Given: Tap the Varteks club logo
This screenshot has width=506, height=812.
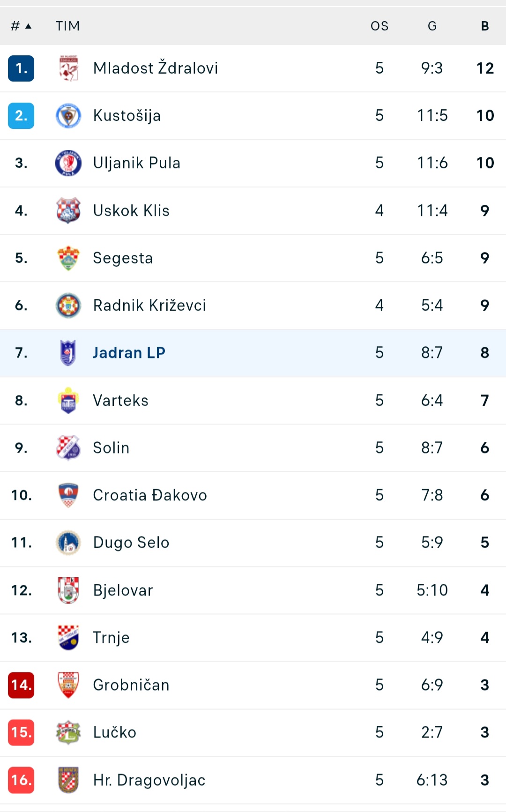Looking at the screenshot, I should (x=68, y=401).
